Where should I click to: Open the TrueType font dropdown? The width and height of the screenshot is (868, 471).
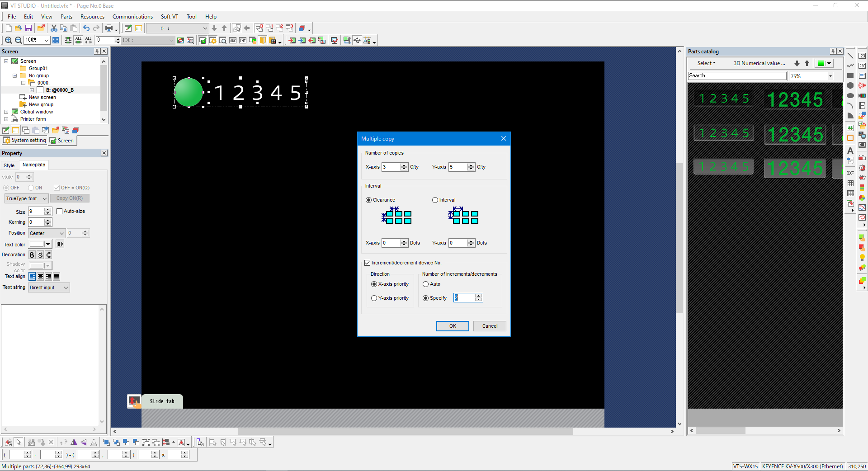click(x=26, y=198)
